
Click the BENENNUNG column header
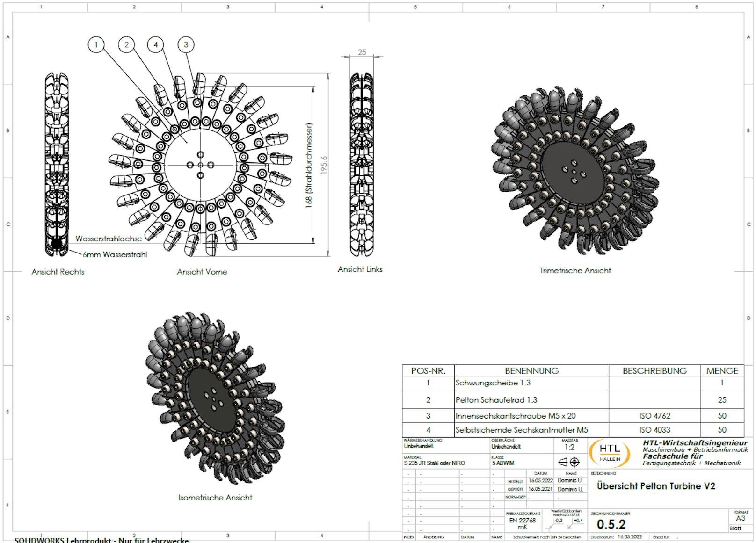pos(531,371)
